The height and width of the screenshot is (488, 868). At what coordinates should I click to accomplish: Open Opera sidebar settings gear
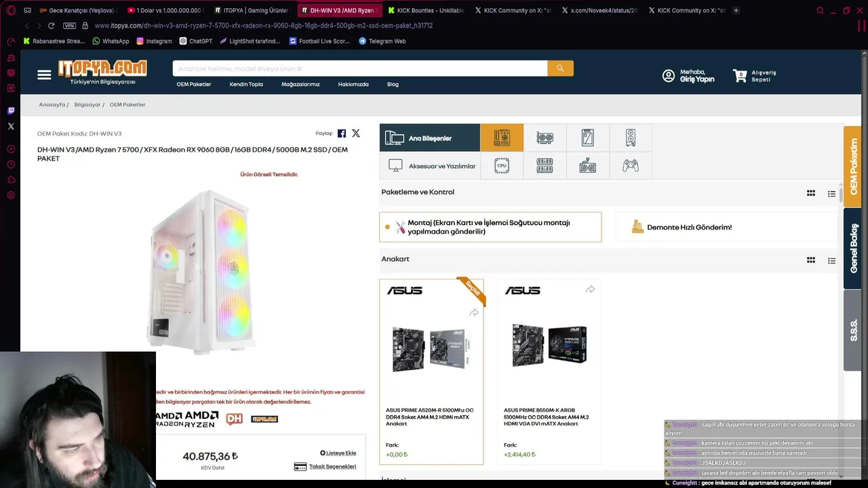(11, 195)
